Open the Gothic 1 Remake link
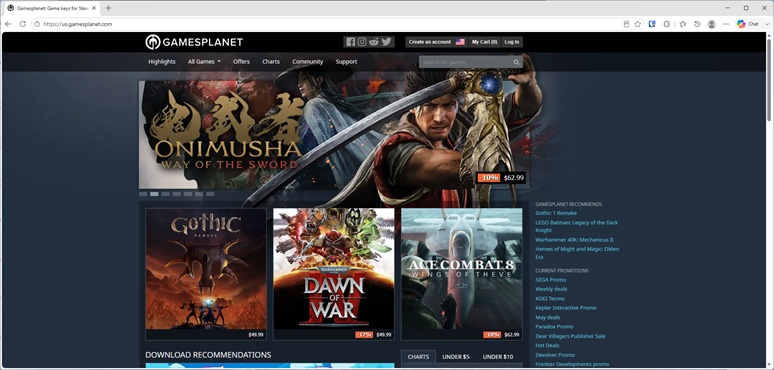Image resolution: width=774 pixels, height=370 pixels. click(x=556, y=213)
